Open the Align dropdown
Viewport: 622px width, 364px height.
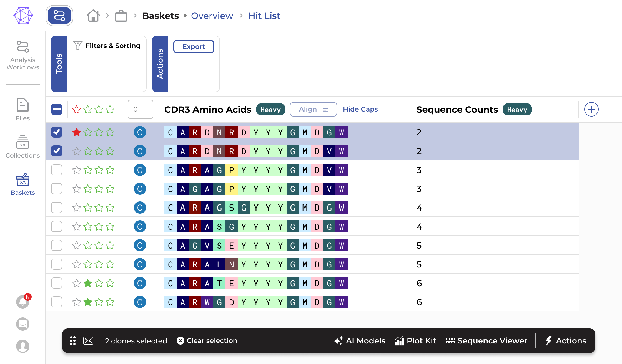pos(313,109)
